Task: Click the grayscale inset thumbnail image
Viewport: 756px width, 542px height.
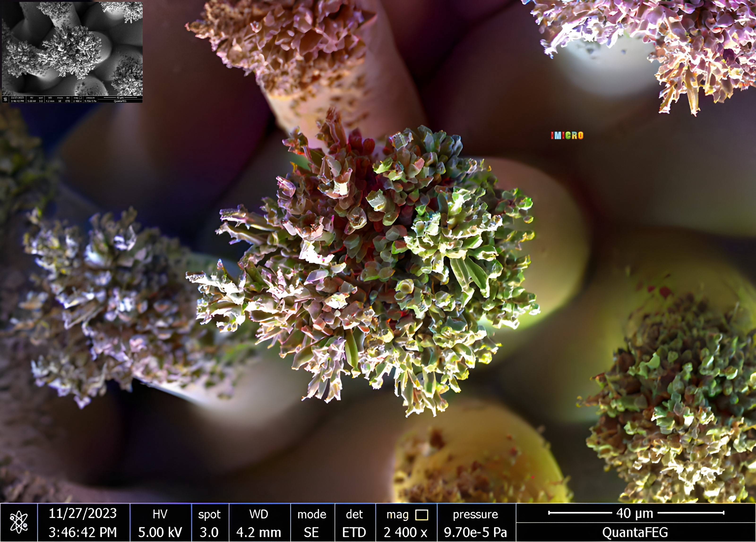Action: [72, 48]
